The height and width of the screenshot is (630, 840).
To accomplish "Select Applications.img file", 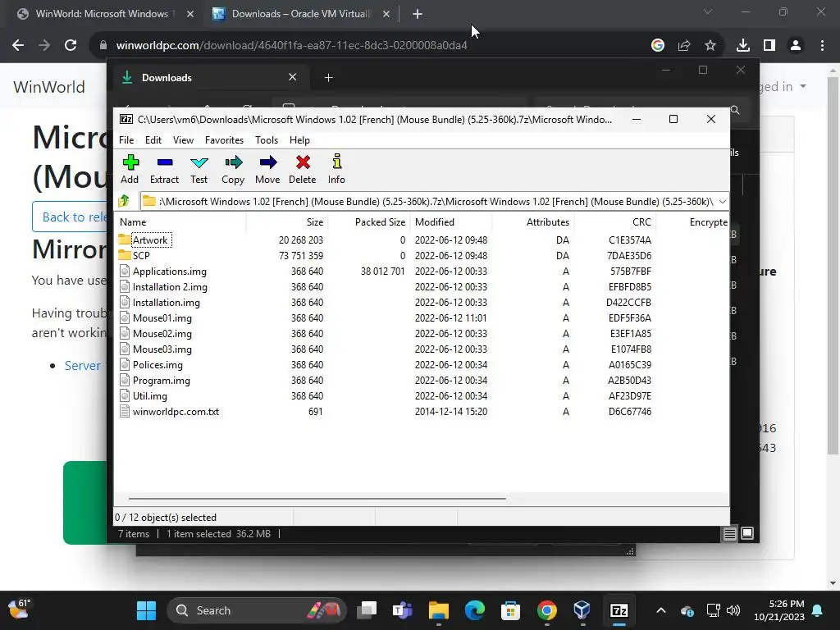I will tap(169, 271).
